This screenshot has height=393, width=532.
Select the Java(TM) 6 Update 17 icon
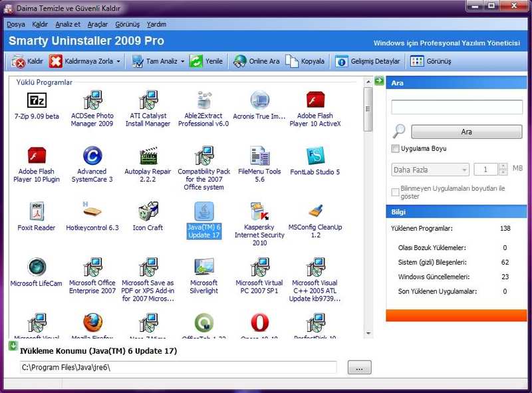tap(204, 211)
